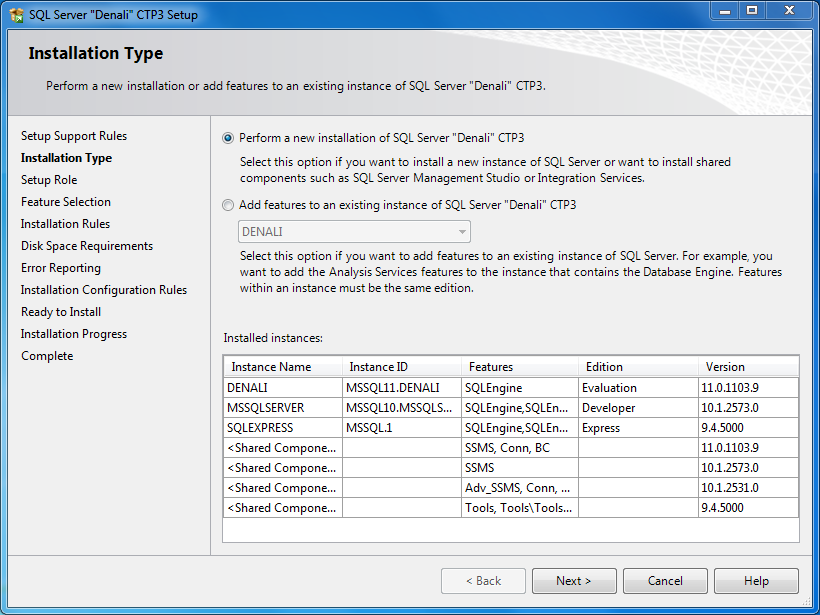Click version 10.1.2531.0 cell

(748, 488)
